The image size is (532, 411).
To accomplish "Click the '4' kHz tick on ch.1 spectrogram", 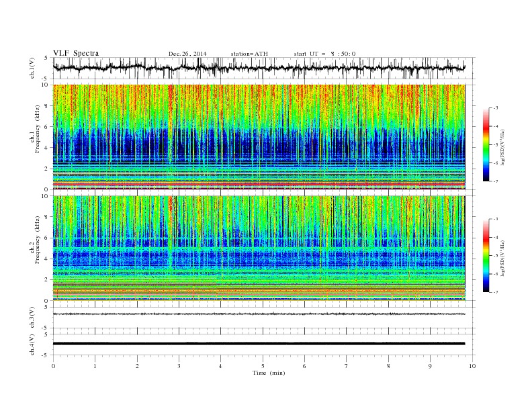I will 47,148.
